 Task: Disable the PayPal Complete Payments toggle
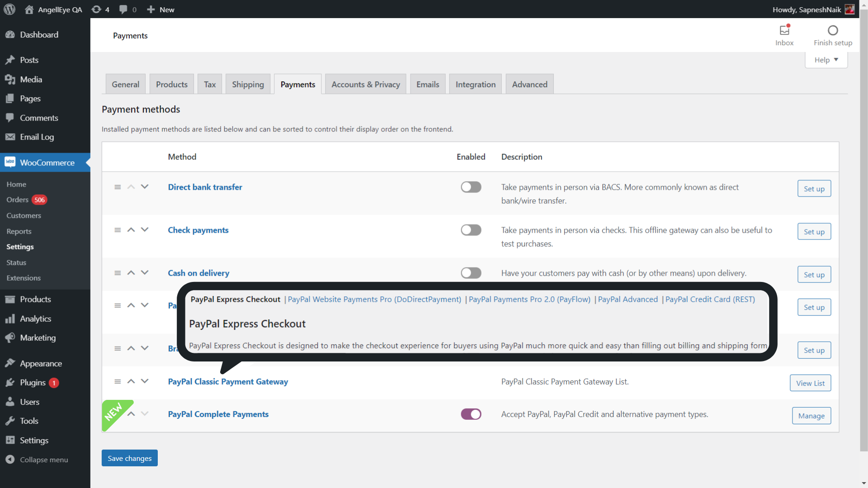click(x=471, y=414)
